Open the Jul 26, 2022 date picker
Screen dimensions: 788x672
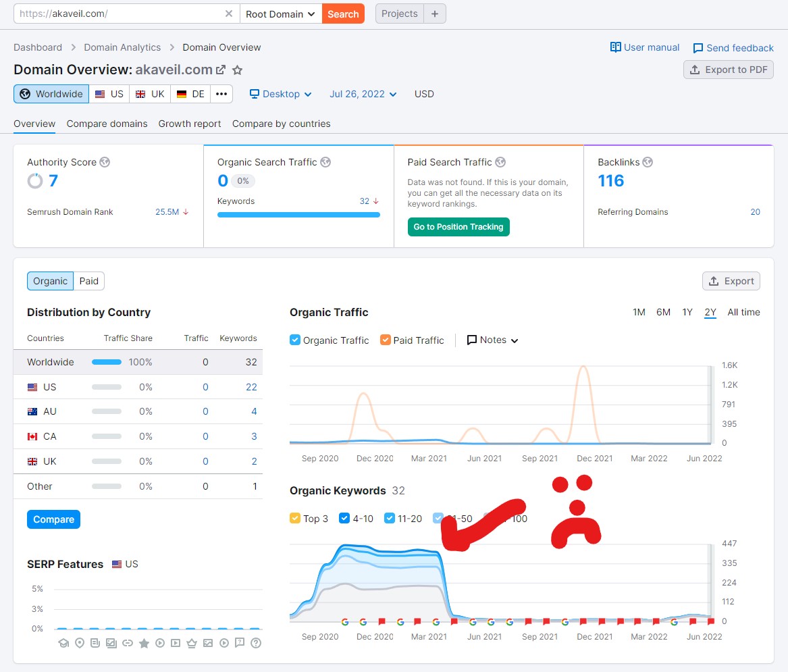coord(363,94)
